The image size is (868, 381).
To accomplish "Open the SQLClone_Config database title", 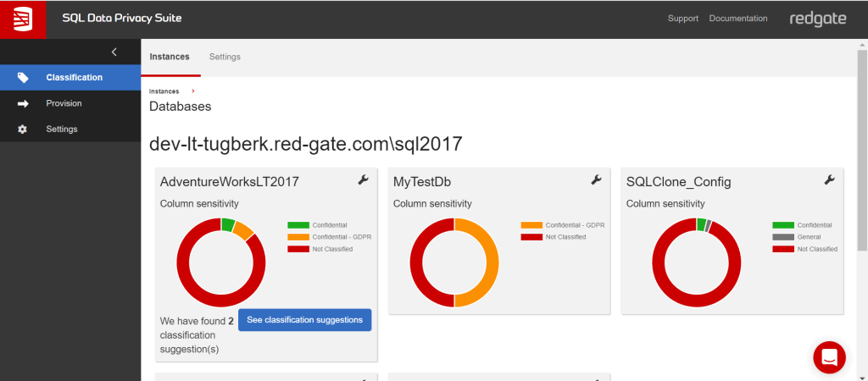I will [679, 182].
